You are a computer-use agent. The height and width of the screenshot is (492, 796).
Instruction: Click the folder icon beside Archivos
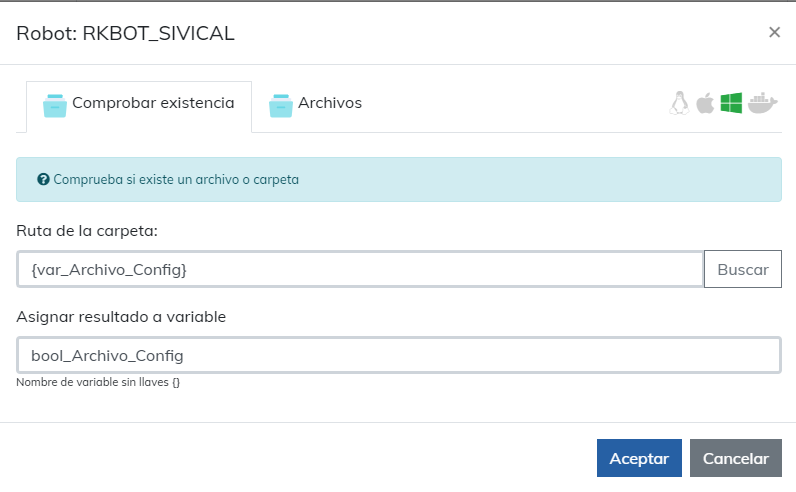(x=280, y=104)
